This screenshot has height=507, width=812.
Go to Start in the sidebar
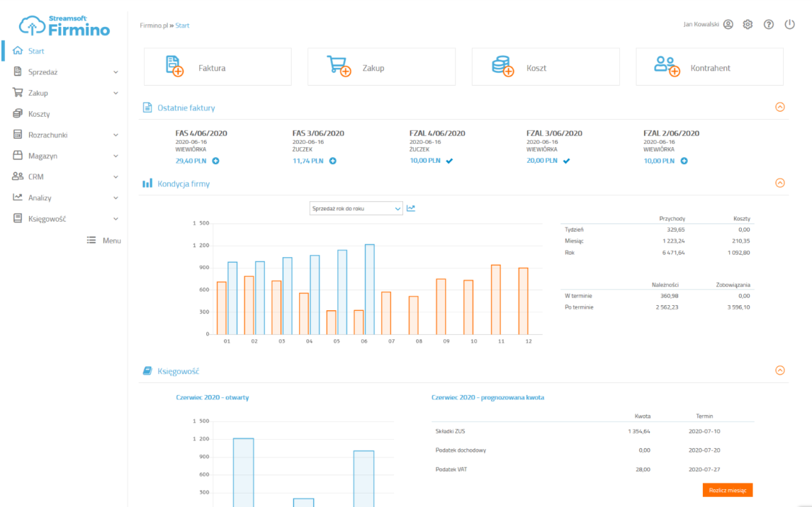coord(36,51)
